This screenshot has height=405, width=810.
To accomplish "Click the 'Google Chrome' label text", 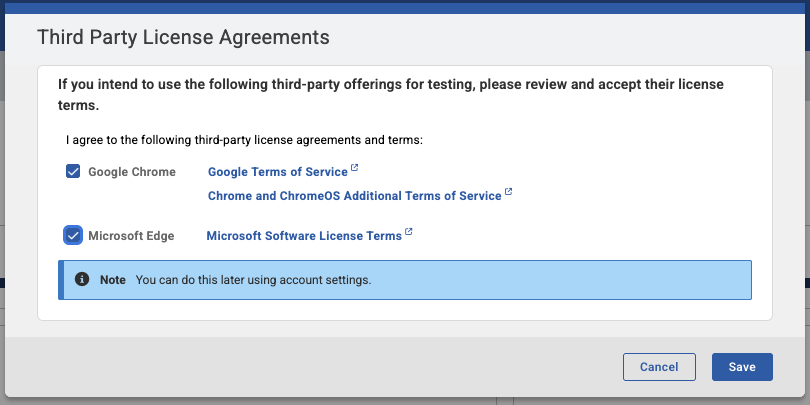I will [132, 172].
